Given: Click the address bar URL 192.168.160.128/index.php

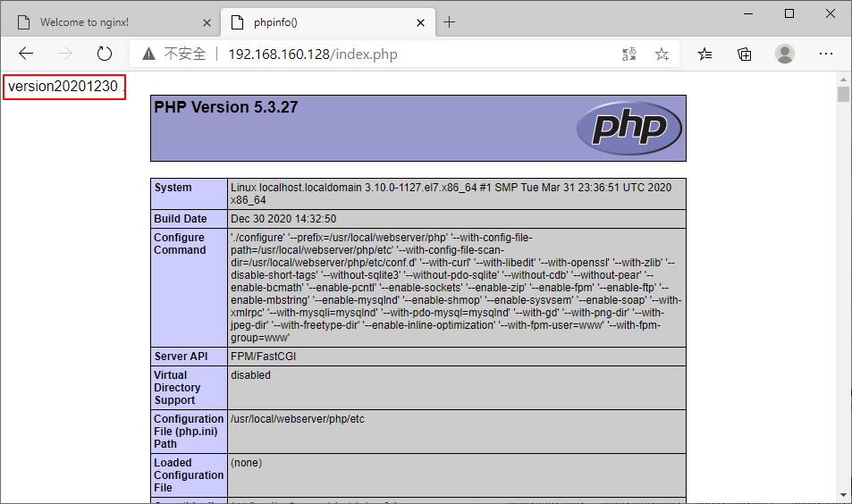Looking at the screenshot, I should pyautogui.click(x=312, y=55).
